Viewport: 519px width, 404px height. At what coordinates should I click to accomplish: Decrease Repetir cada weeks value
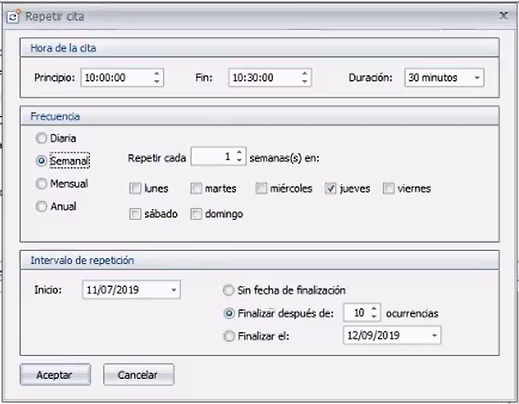[239, 160]
